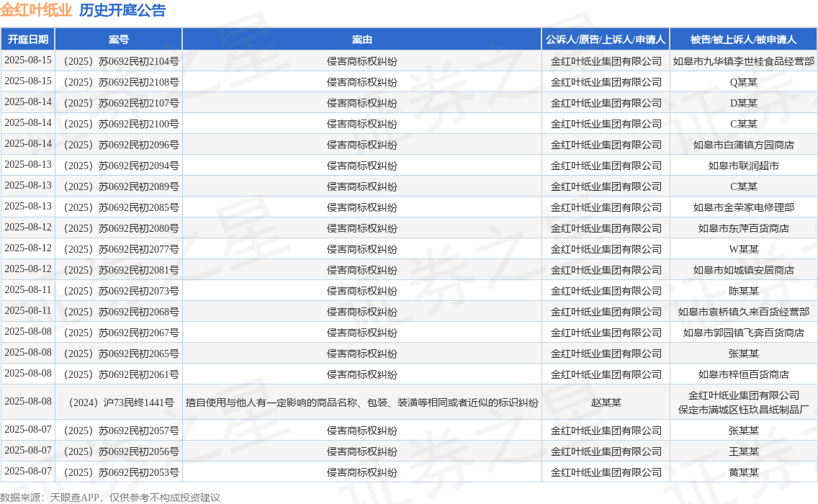The width and height of the screenshot is (818, 504).
Task: Click defendant W某某
Action: (x=743, y=249)
